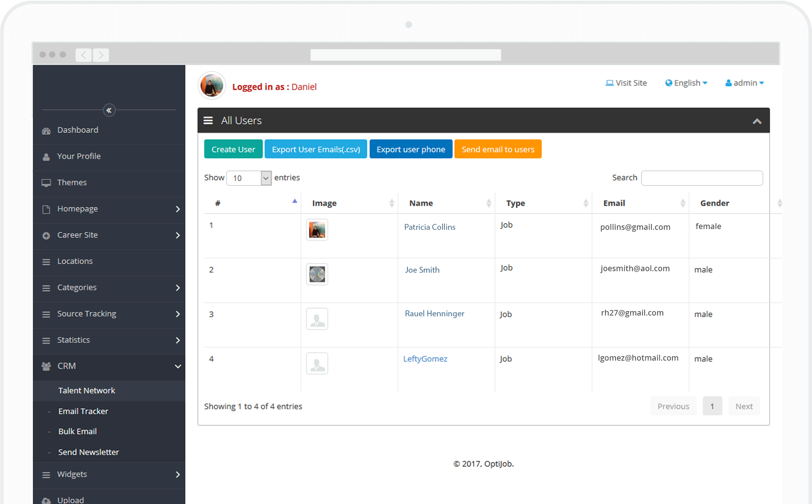Click the globe icon next to English

669,83
